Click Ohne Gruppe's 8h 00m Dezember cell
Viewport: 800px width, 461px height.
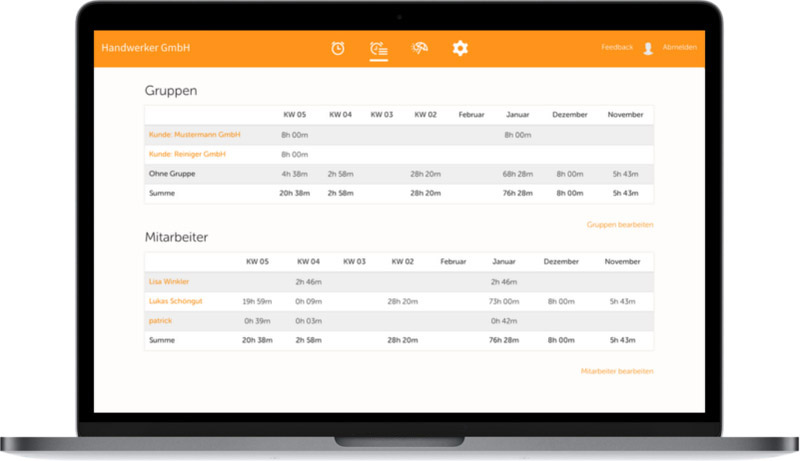pos(569,174)
